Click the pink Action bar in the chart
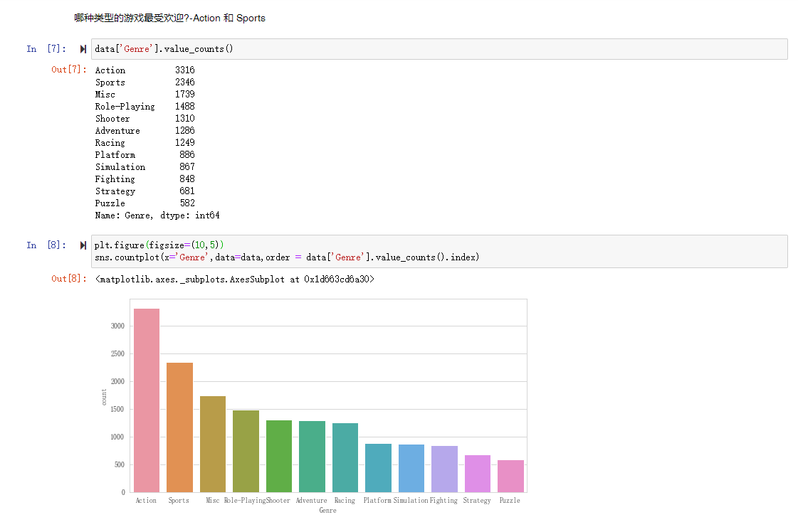798x532 pixels. point(147,400)
